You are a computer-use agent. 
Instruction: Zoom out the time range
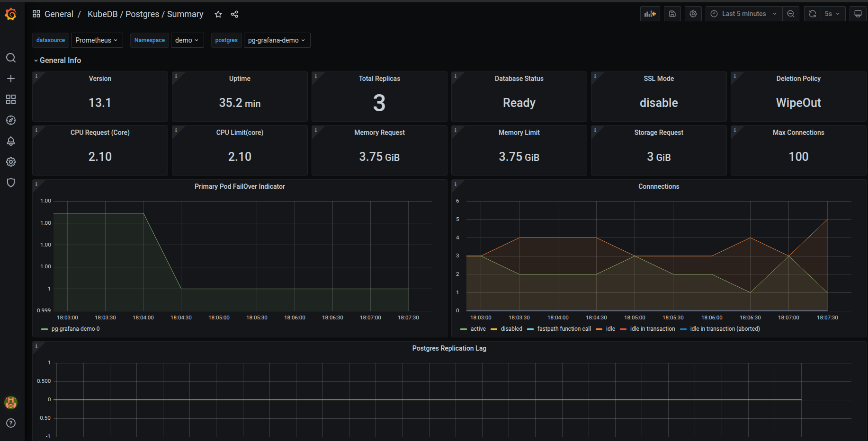click(791, 14)
